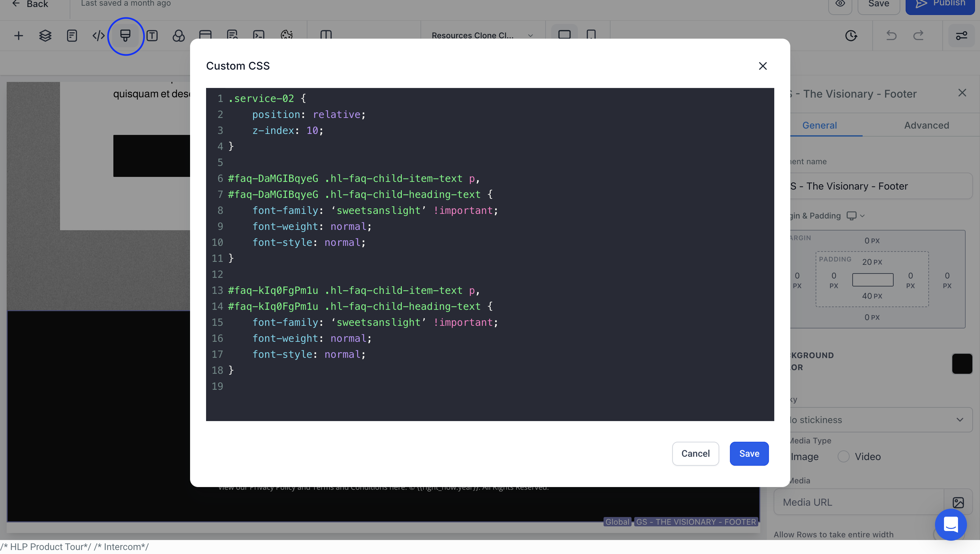Select the Video media type radio

[843, 456]
